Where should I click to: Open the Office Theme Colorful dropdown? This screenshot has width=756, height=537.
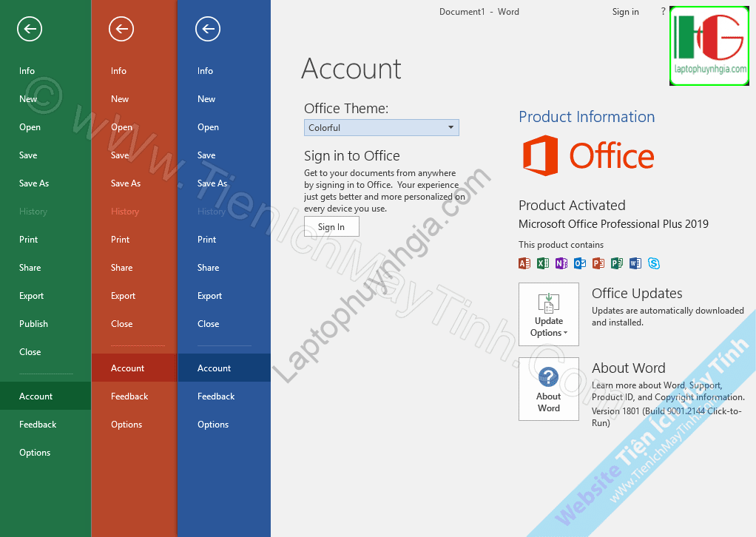382,128
